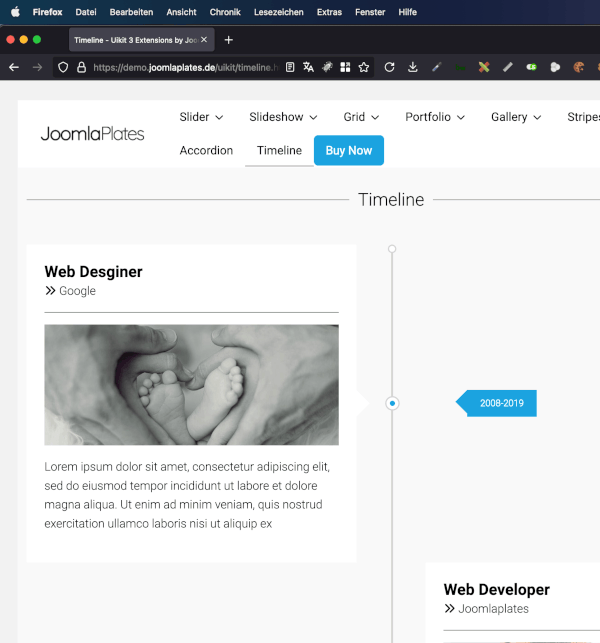Click the grid tiles icon in address bar
This screenshot has width=600, height=643.
[x=345, y=67]
